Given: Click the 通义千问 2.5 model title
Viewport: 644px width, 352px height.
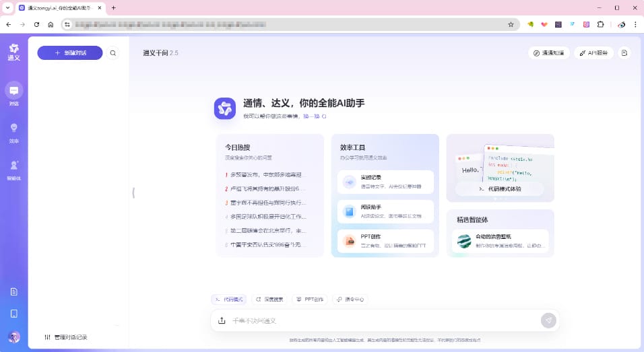Looking at the screenshot, I should point(160,53).
